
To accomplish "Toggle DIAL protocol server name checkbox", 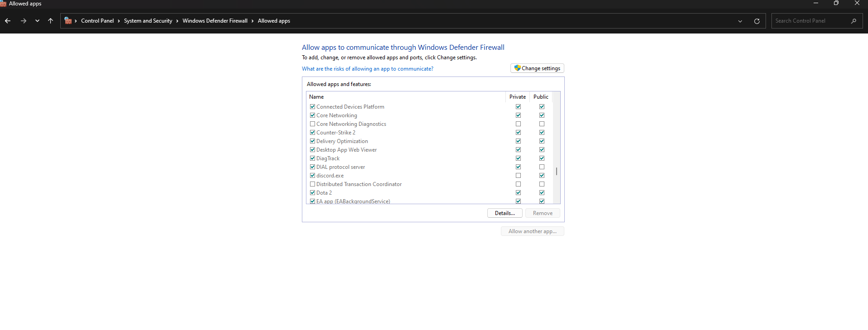I will pyautogui.click(x=312, y=167).
